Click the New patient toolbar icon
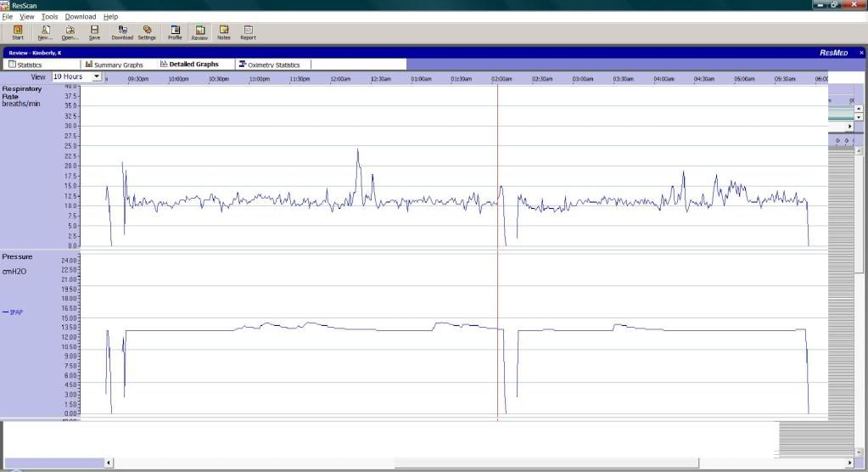Viewport: 868px width, 472px height. pos(46,32)
